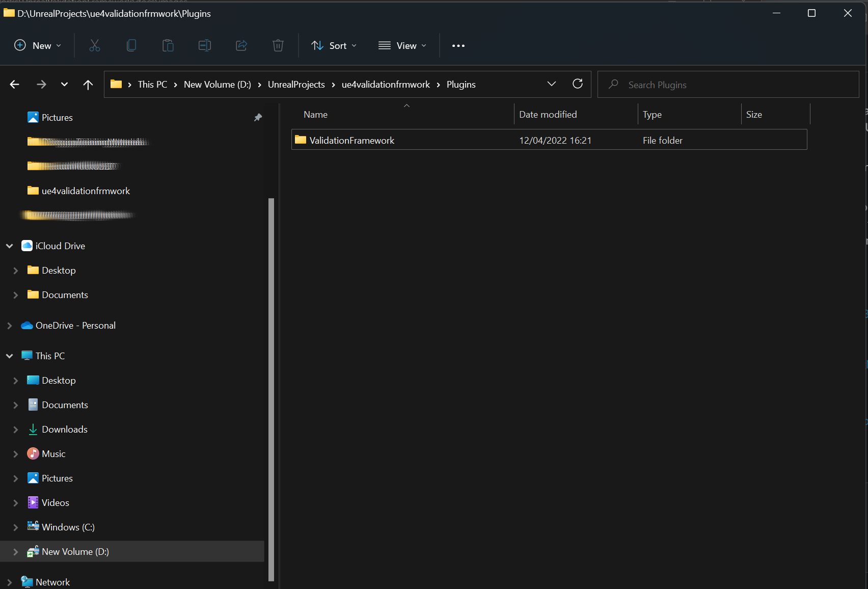Refresh the current folder view
The image size is (868, 589).
pos(578,84)
